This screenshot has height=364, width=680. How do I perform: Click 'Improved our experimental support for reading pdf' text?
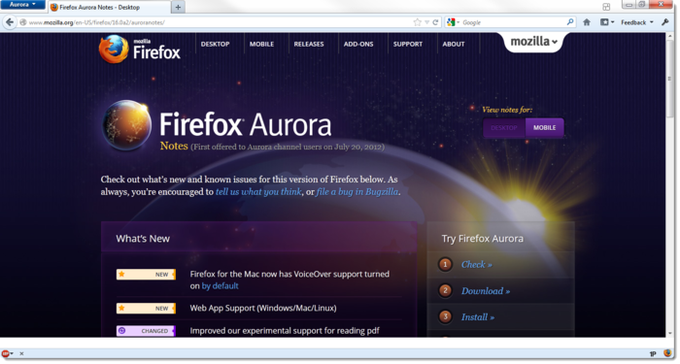pos(284,331)
